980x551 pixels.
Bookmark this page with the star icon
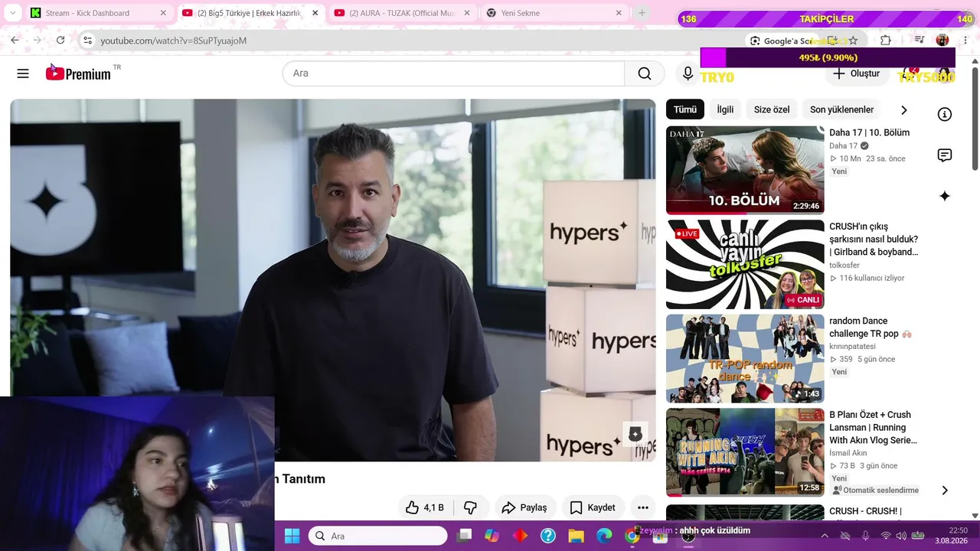pyautogui.click(x=853, y=41)
